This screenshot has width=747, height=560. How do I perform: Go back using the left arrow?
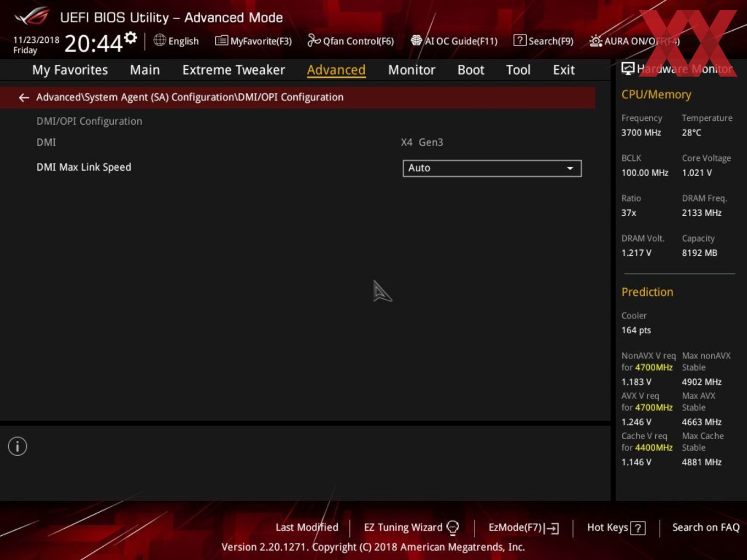click(x=24, y=98)
